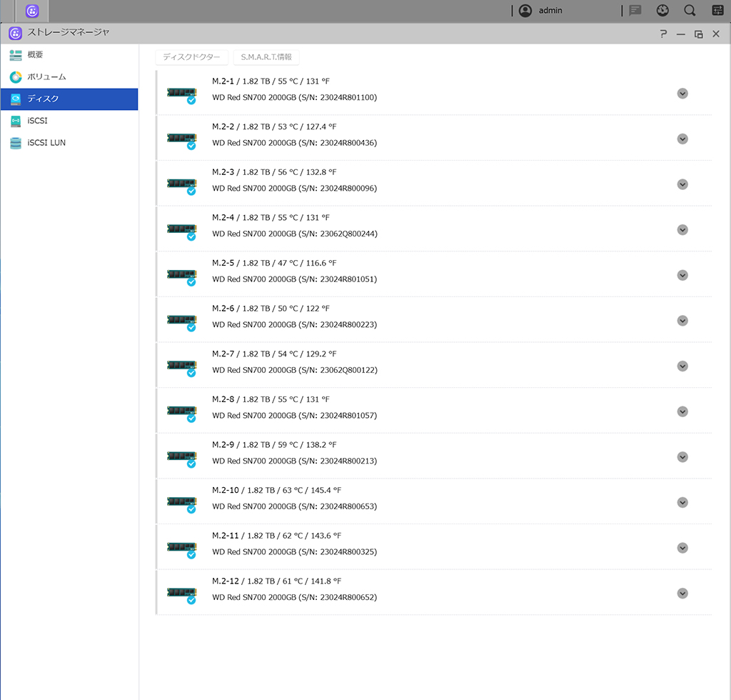The height and width of the screenshot is (700, 731).
Task: Click the M.2-7 SSD drive icon
Action: click(x=182, y=367)
